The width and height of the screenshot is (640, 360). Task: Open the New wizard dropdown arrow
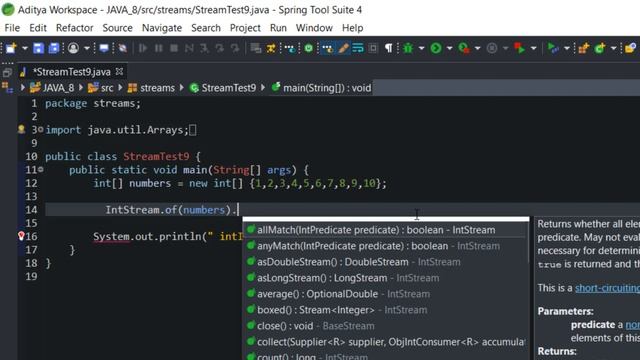(x=24, y=48)
